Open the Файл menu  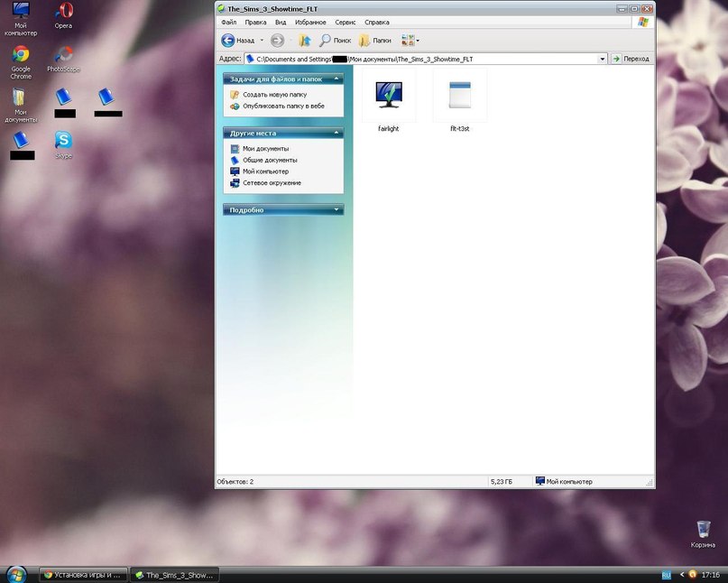click(x=228, y=22)
